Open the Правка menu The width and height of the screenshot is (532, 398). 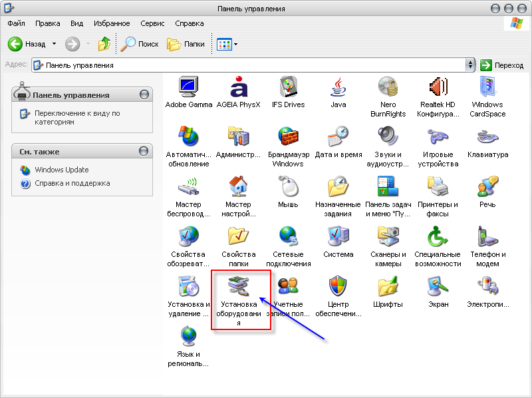pos(47,23)
